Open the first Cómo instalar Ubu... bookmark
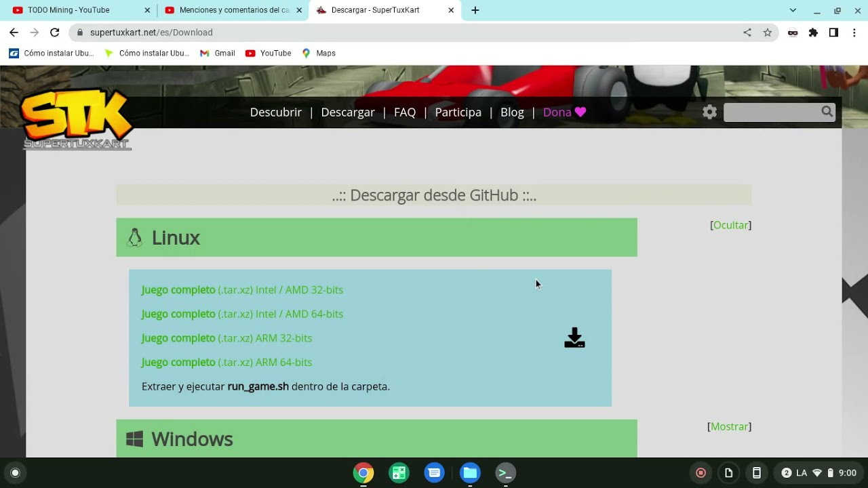868x488 pixels. click(x=52, y=53)
